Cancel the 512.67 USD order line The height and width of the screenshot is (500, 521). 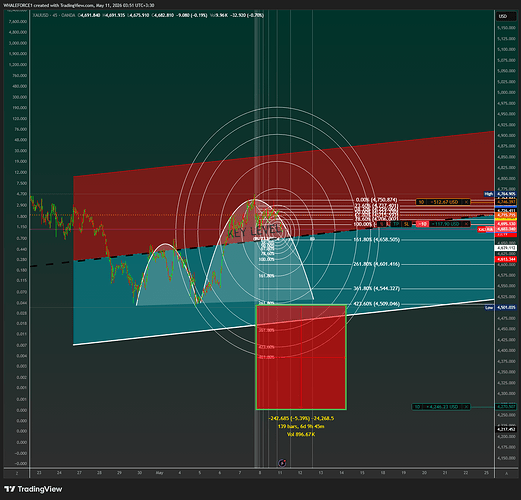pos(466,202)
